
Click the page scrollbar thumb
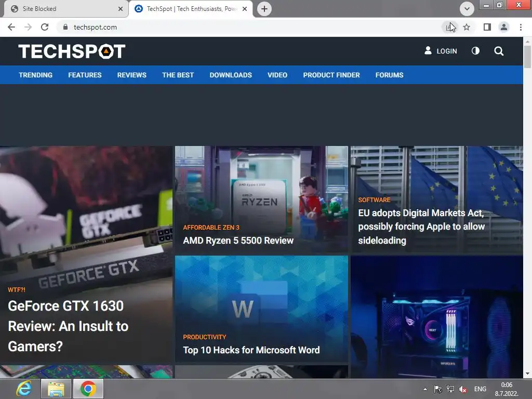click(x=527, y=57)
